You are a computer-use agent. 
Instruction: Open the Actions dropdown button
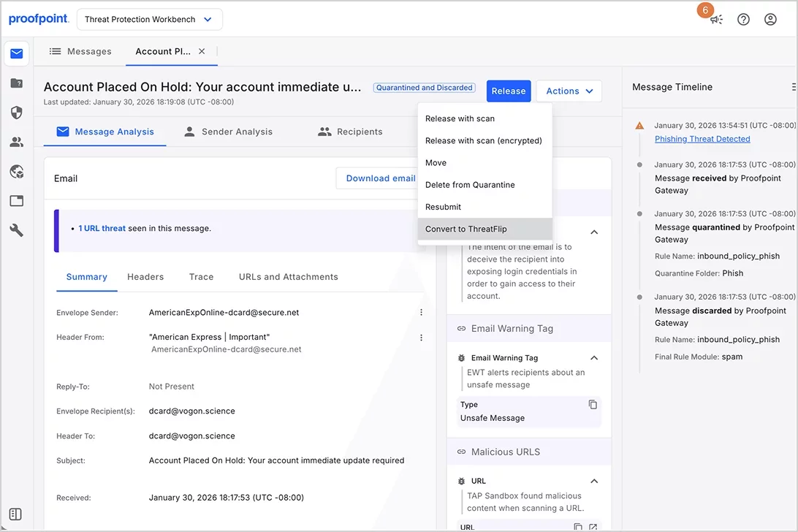click(569, 91)
